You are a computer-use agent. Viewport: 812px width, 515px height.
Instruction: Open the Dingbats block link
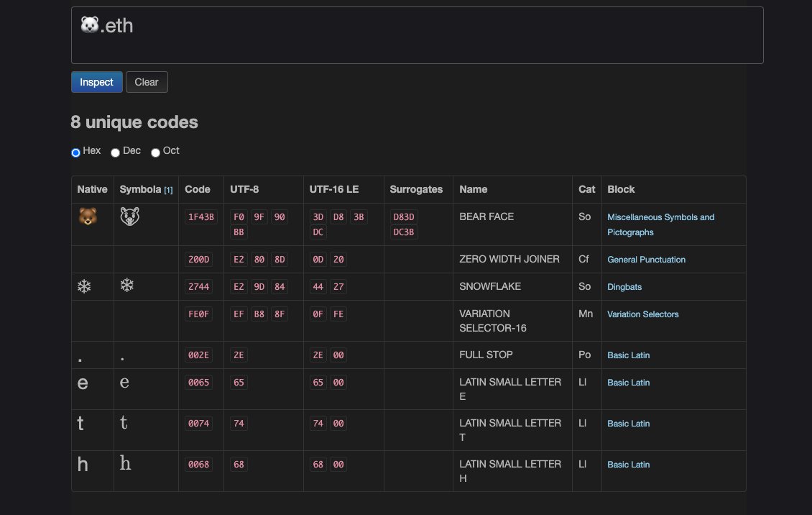click(x=624, y=286)
